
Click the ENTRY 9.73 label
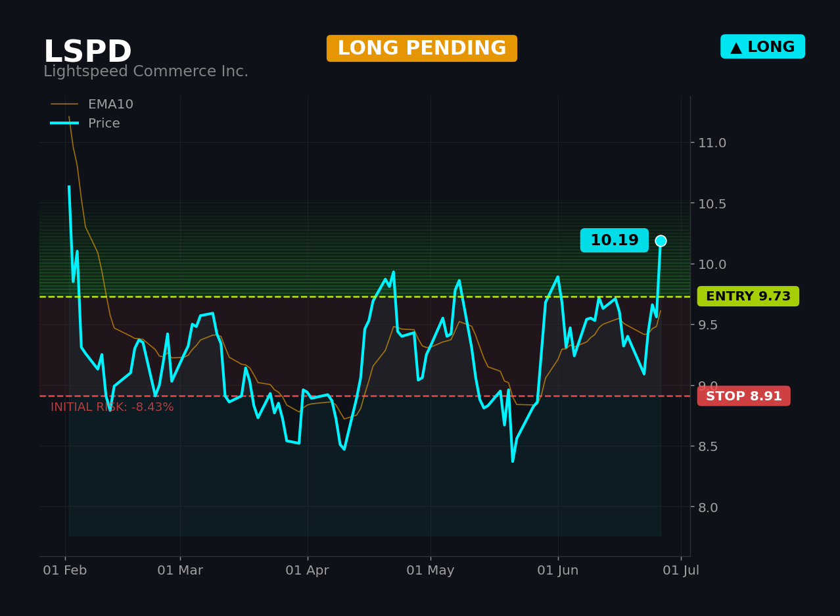click(748, 296)
